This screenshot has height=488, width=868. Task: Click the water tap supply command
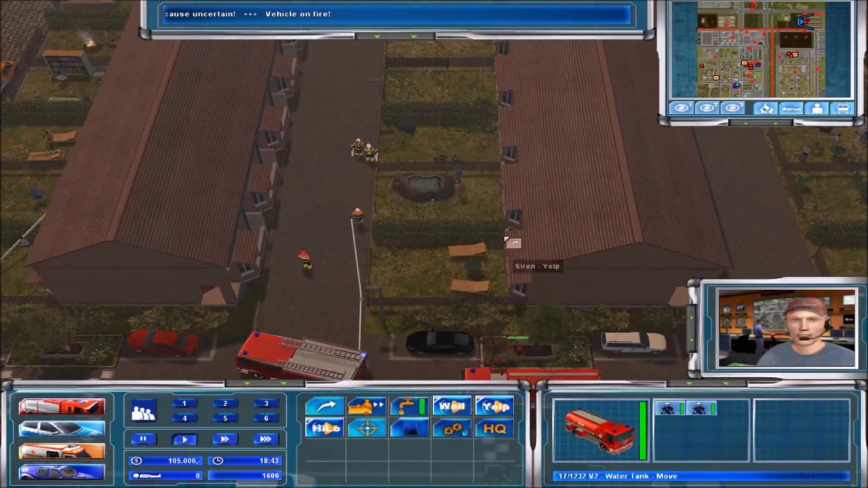(409, 406)
